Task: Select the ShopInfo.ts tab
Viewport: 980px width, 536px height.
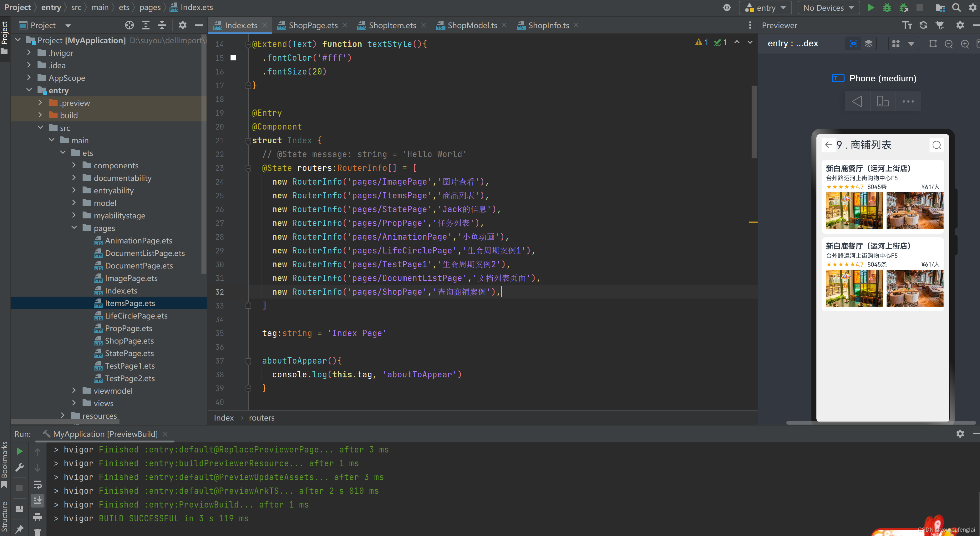Action: (548, 25)
